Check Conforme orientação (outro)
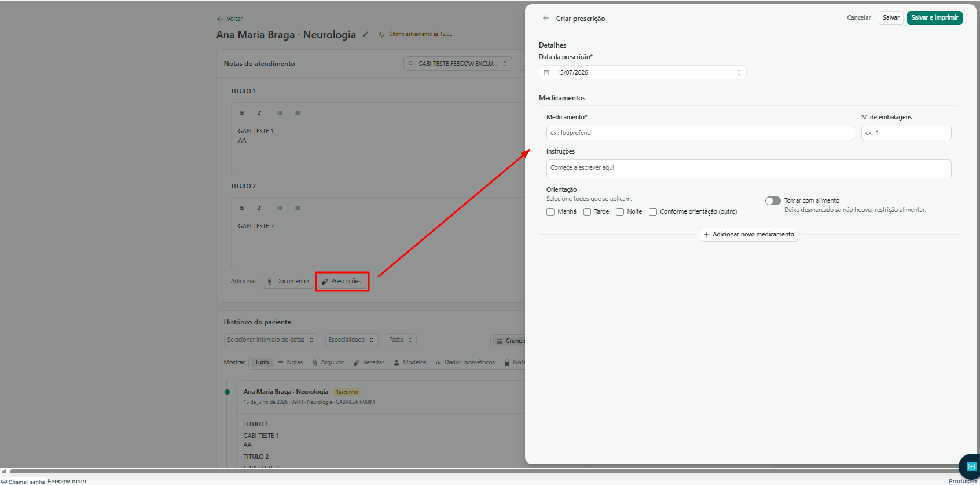This screenshot has height=485, width=980. pos(653,211)
